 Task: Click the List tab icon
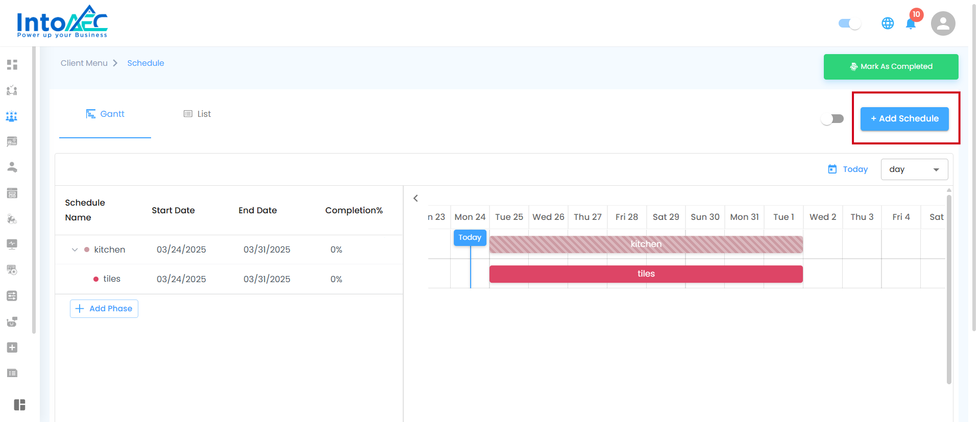coord(188,114)
